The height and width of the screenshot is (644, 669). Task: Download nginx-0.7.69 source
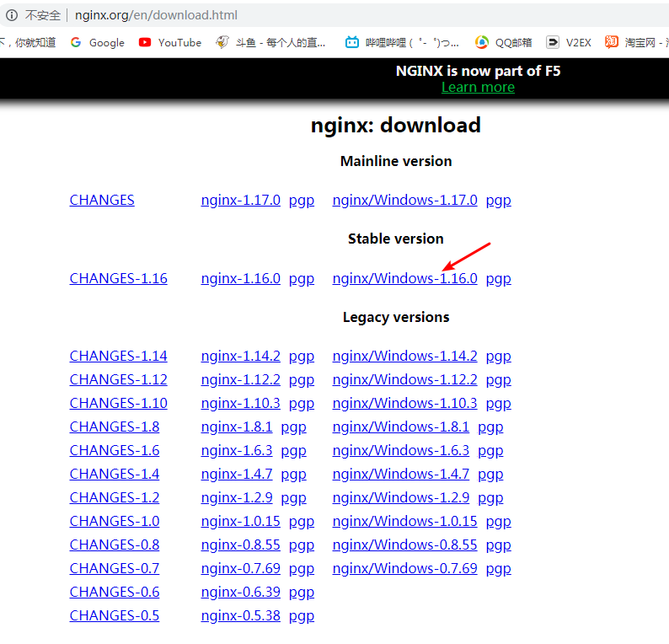[241, 569]
